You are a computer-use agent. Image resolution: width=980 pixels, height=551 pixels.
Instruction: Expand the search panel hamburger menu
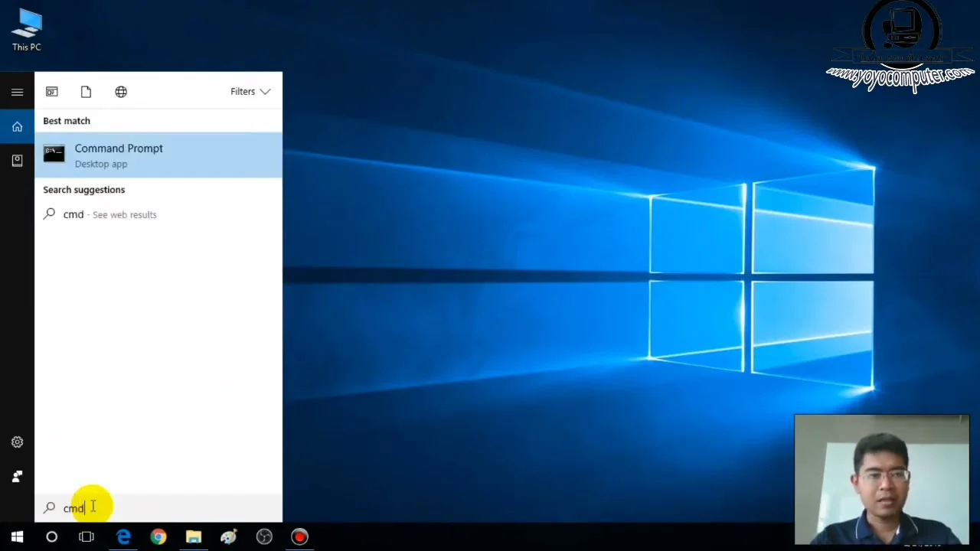[17, 93]
